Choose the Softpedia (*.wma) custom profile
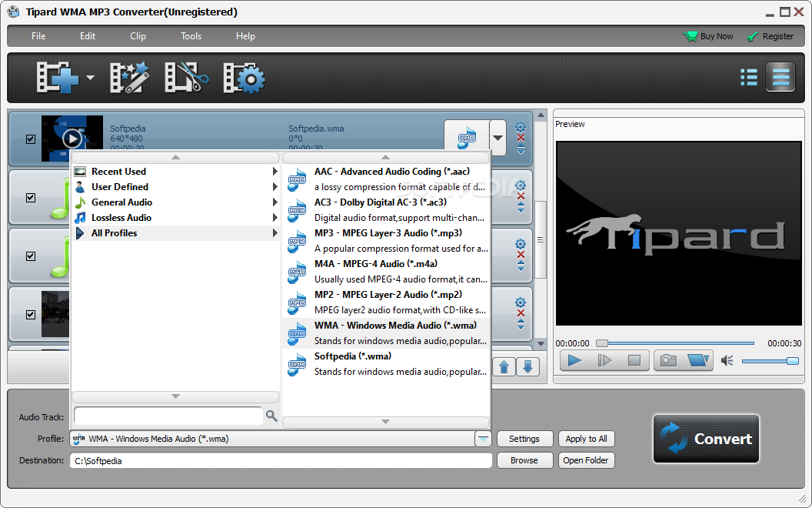This screenshot has height=508, width=812. point(386,364)
